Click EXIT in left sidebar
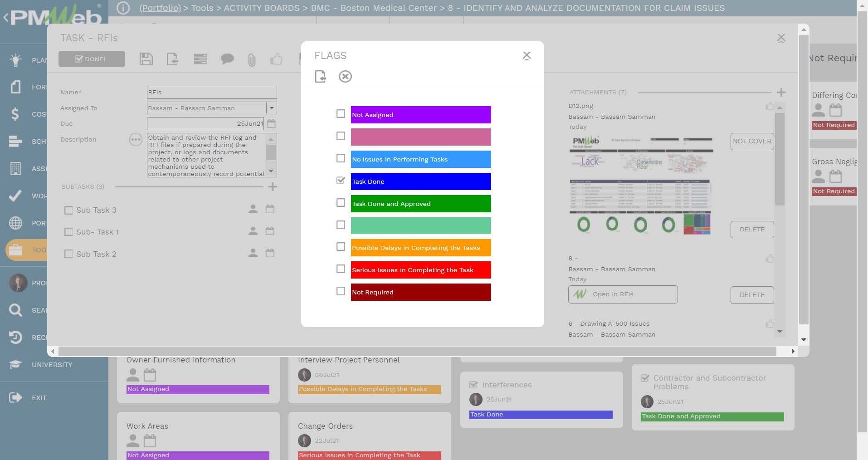The height and width of the screenshot is (460, 868). coord(39,398)
